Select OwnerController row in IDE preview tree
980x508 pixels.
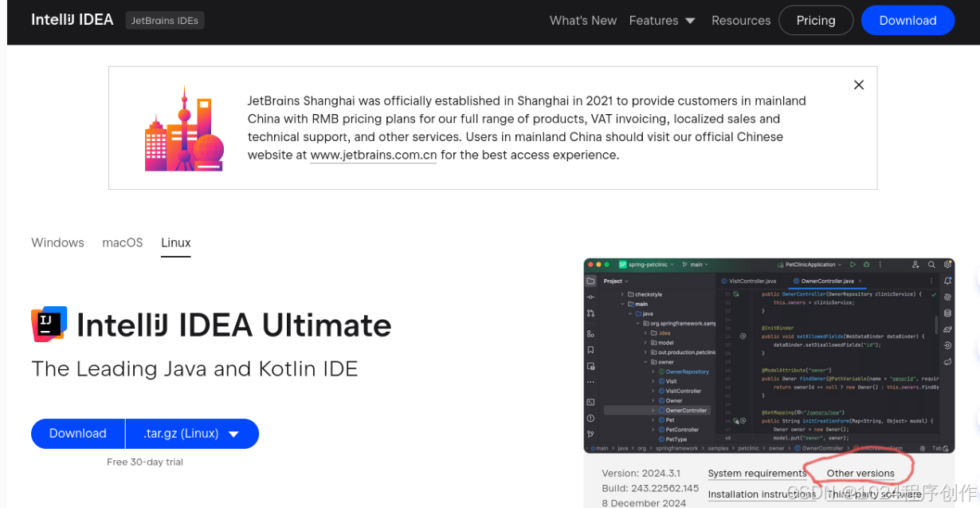(x=657, y=410)
